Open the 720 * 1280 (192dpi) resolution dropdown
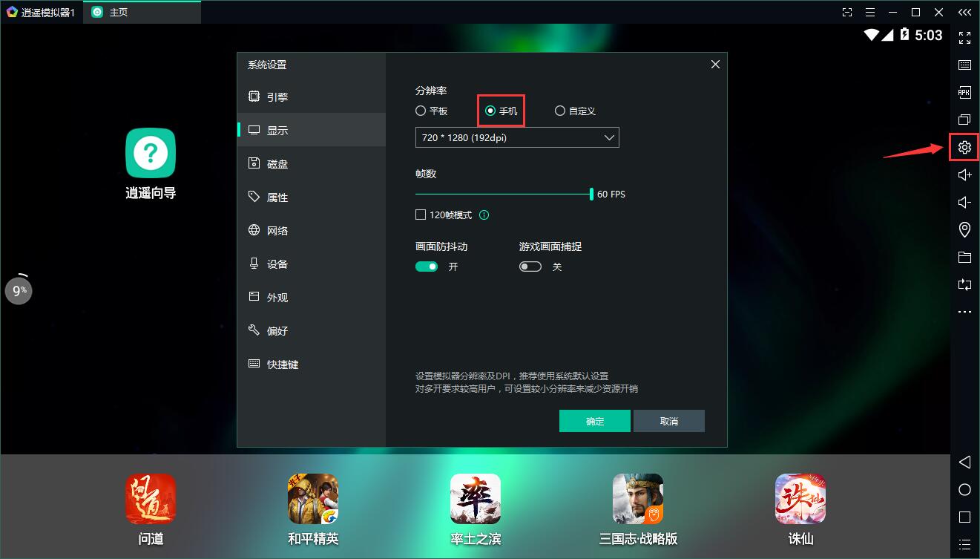This screenshot has height=559, width=980. tap(517, 137)
